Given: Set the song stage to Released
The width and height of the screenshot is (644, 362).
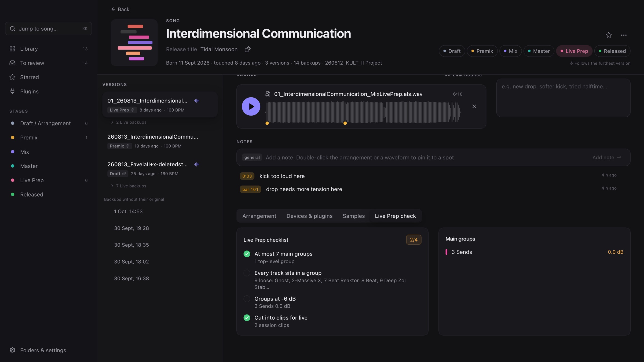Looking at the screenshot, I should (612, 51).
